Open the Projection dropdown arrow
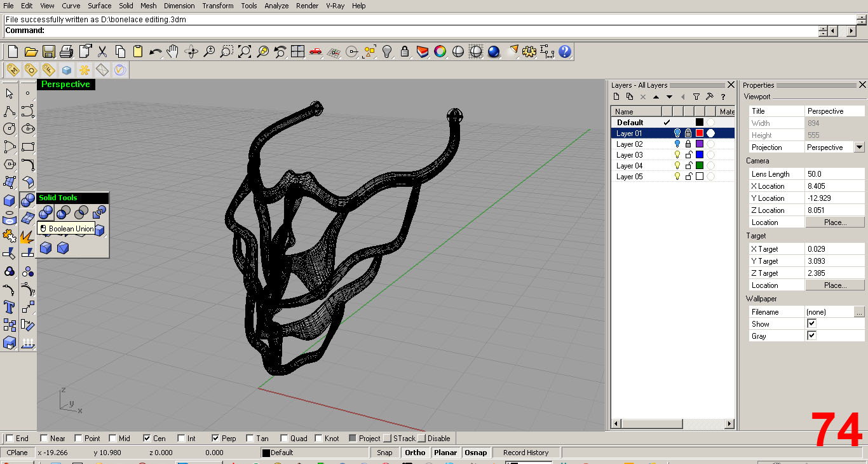The image size is (868, 464). click(x=860, y=147)
